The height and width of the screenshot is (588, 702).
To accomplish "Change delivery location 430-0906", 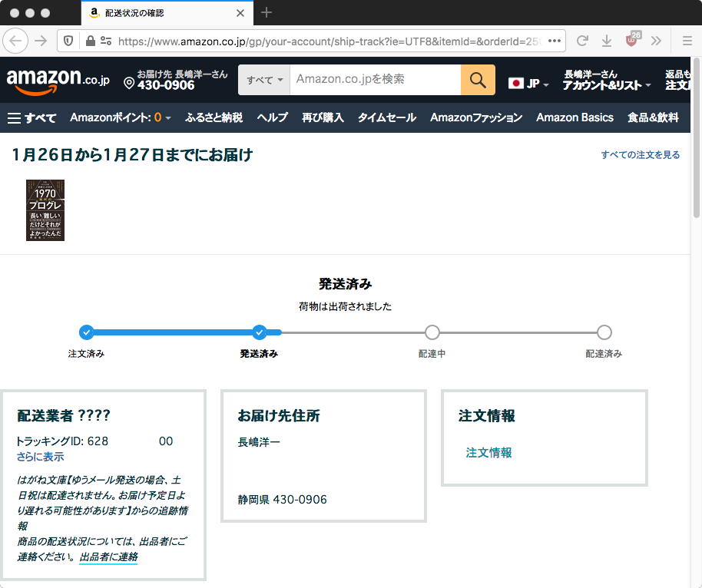I will (x=175, y=80).
